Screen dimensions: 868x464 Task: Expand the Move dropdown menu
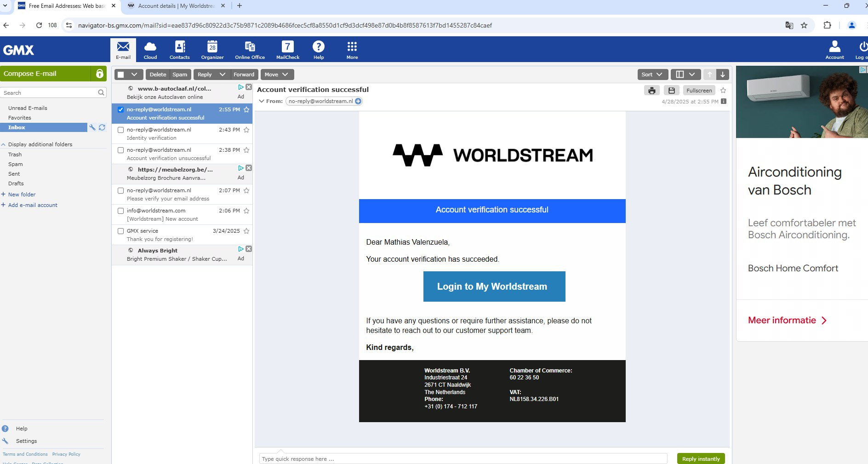[277, 74]
